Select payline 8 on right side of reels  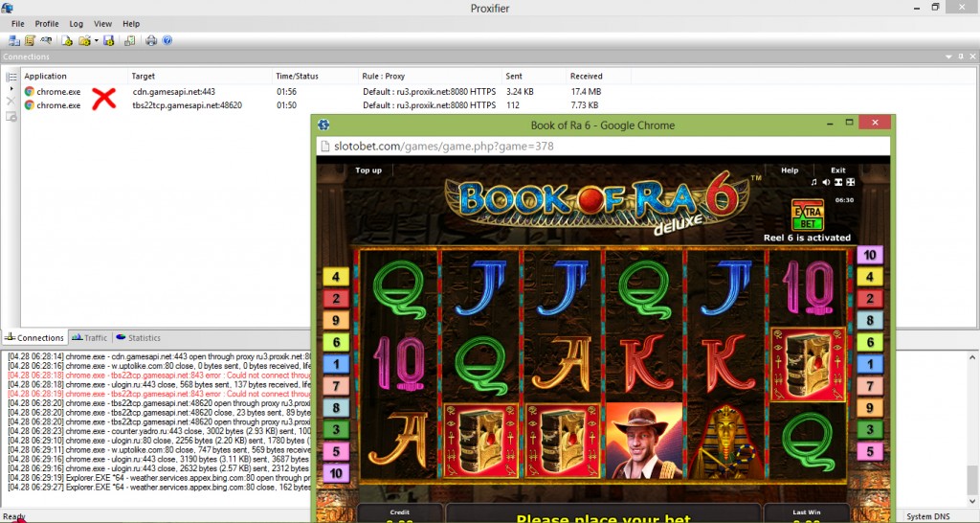point(870,320)
